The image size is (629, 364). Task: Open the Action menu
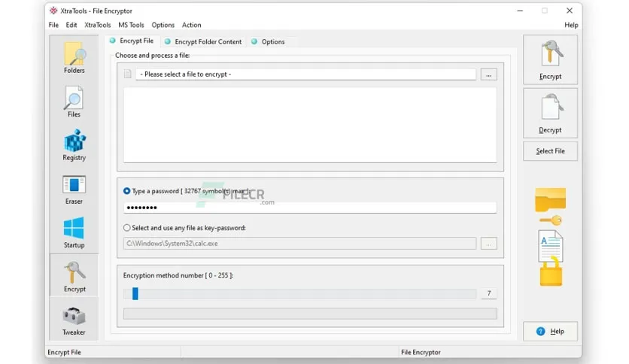pyautogui.click(x=191, y=25)
